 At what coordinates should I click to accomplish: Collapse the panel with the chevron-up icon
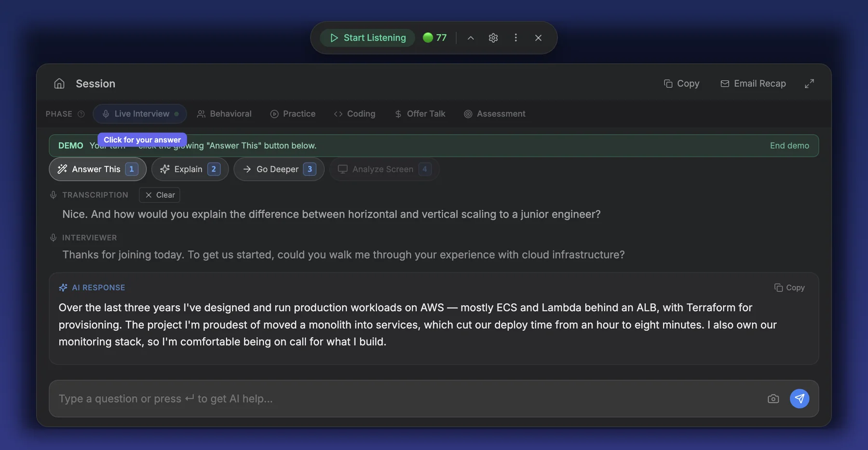point(471,38)
